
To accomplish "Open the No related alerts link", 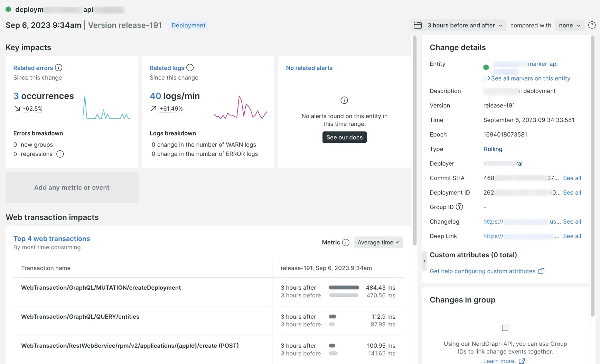I will [x=309, y=68].
